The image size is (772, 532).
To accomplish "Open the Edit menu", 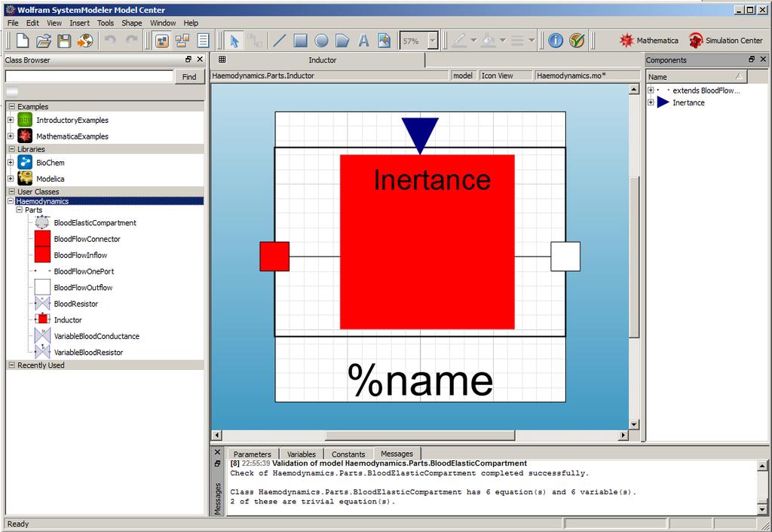I will point(32,23).
